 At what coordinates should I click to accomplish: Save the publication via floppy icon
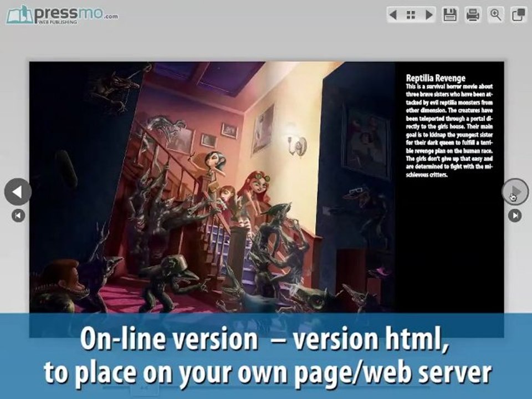tap(450, 14)
